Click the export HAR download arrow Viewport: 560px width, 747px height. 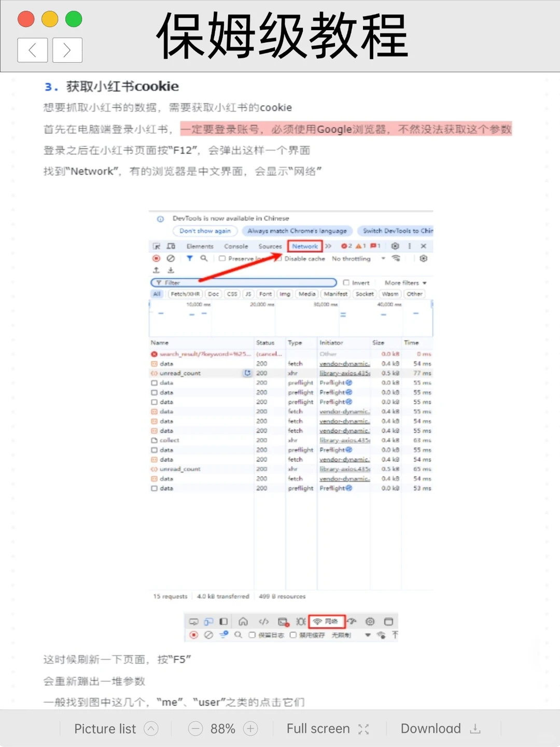171,270
